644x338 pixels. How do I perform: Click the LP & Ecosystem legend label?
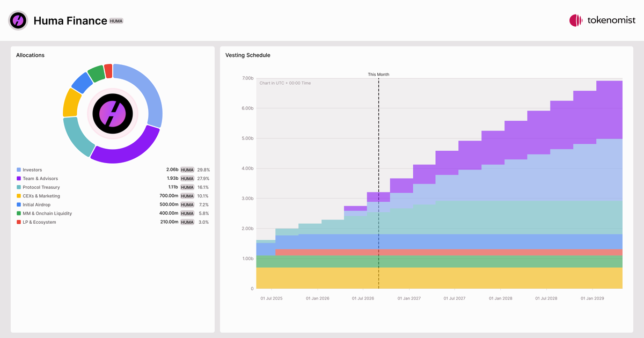pyautogui.click(x=39, y=222)
